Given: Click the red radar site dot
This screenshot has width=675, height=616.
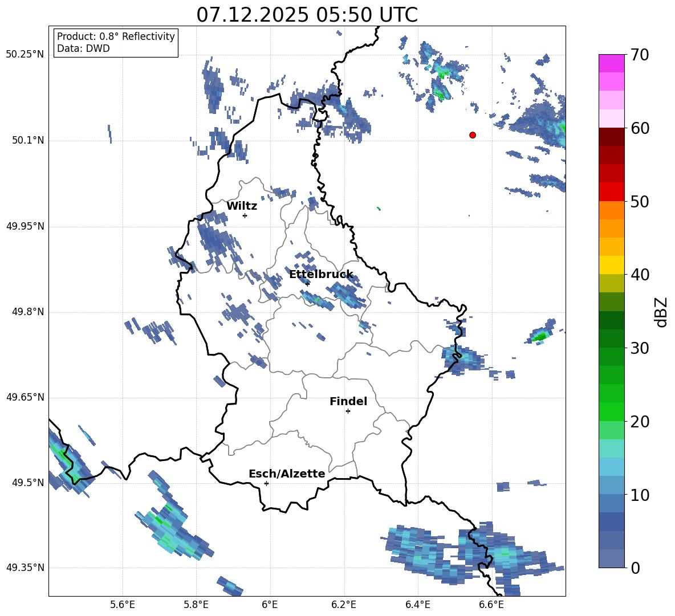Looking at the screenshot, I should (x=472, y=134).
